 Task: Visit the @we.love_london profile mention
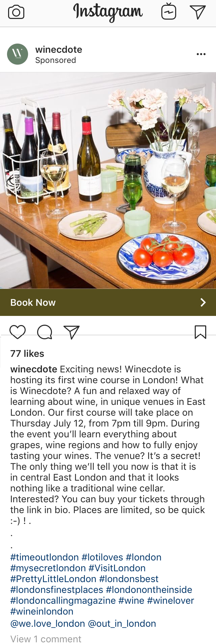pos(48,623)
